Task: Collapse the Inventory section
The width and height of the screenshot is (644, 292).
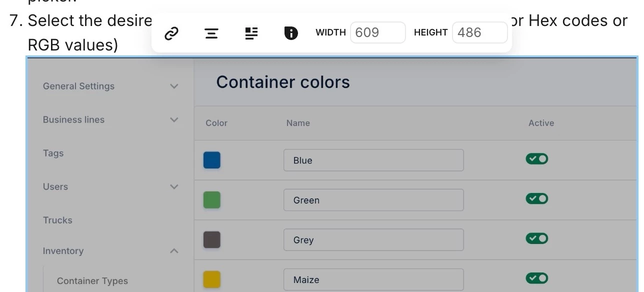Action: click(x=174, y=251)
